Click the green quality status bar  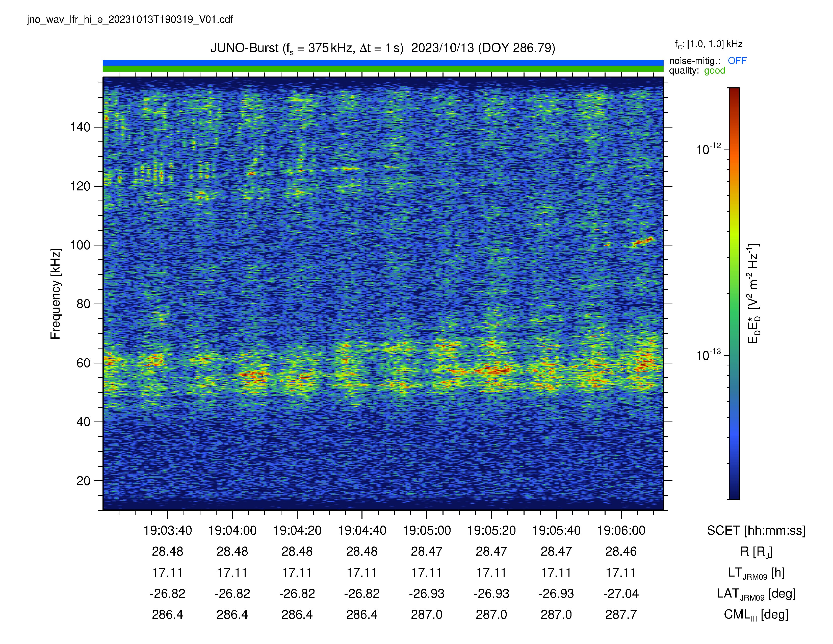point(383,69)
